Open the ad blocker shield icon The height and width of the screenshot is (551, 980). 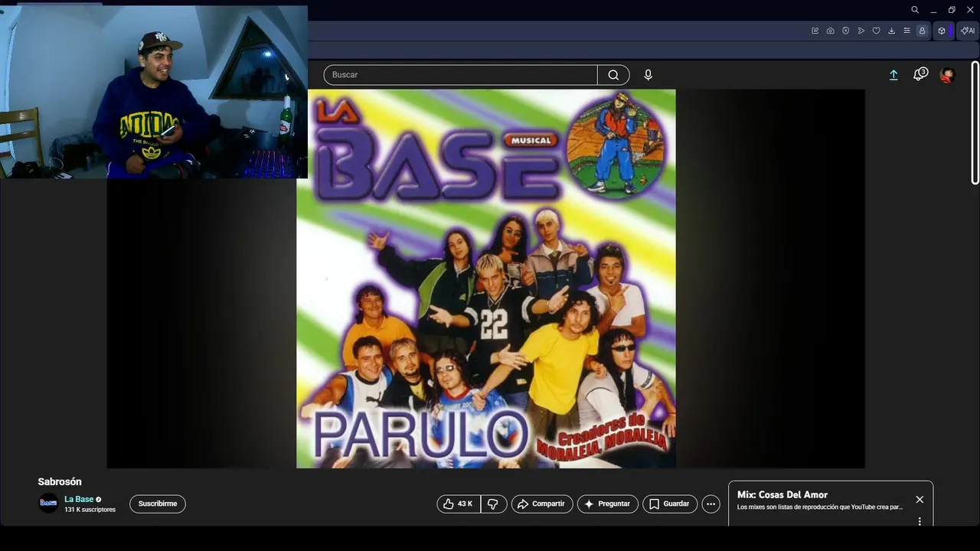845,31
